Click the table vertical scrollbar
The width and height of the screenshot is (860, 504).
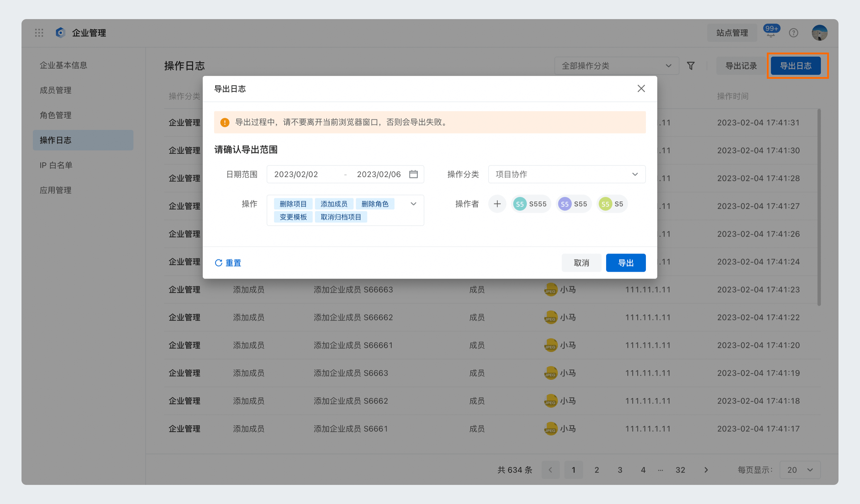pos(819,207)
